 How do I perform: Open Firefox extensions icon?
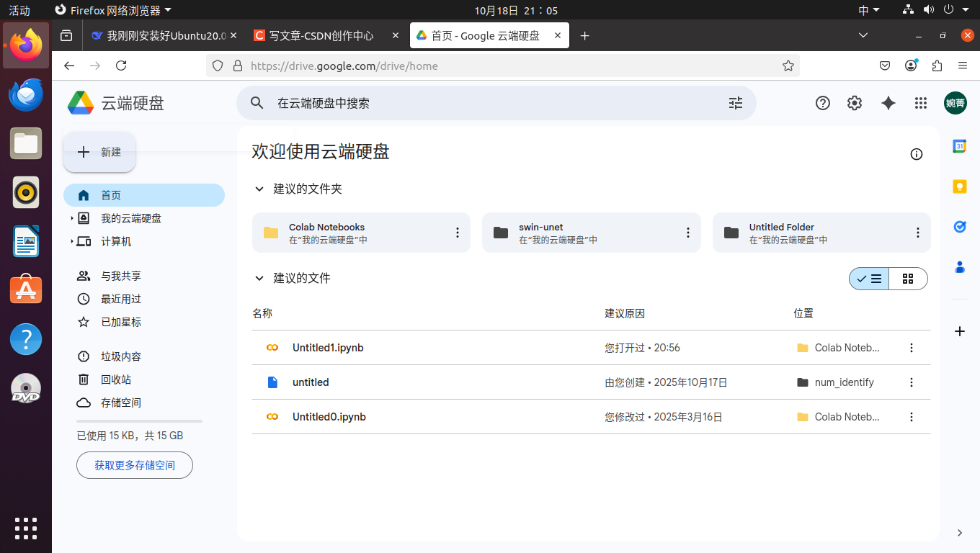[937, 66]
